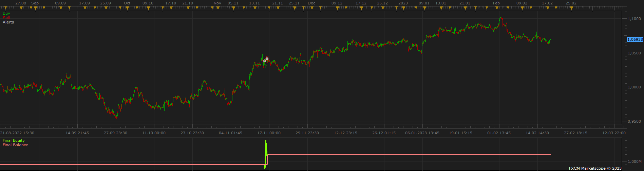The width and height of the screenshot is (644, 171).
Task: Click the 0,9500 price axis label
Action: [634, 121]
